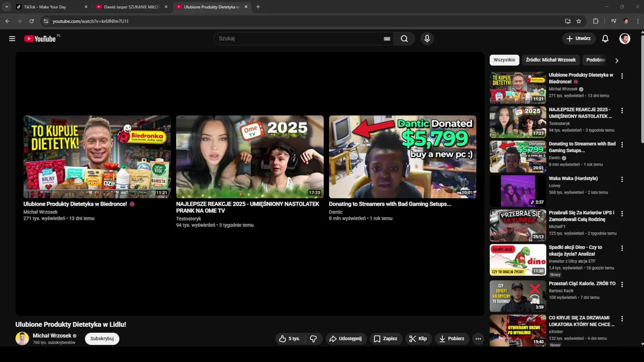Open the on-screen keyboard icon in search
The width and height of the screenshot is (644, 362).
pos(387,39)
